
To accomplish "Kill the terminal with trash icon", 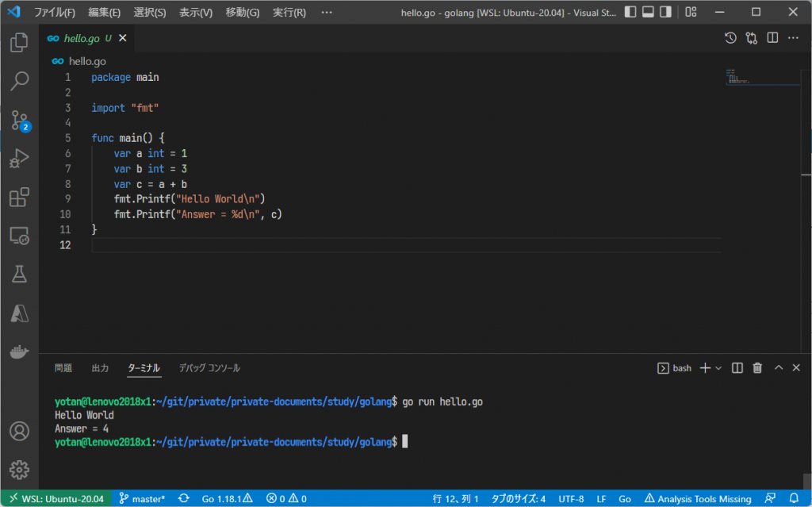I will 757,368.
